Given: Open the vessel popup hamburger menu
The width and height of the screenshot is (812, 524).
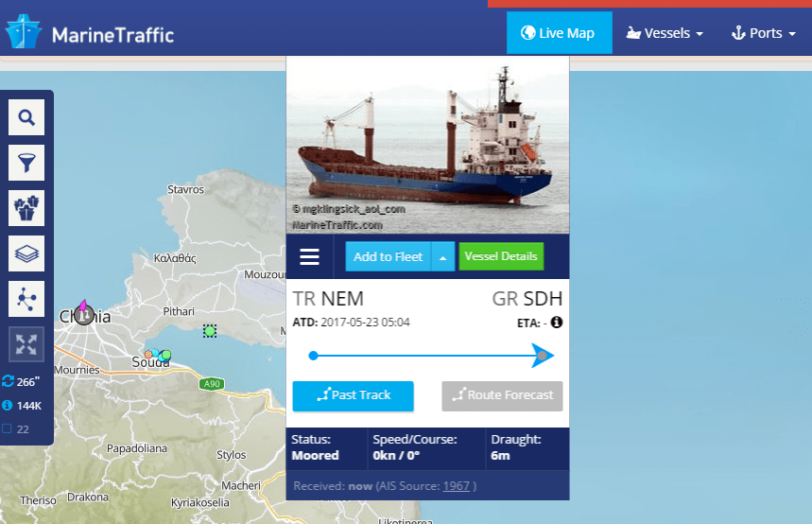Looking at the screenshot, I should (x=310, y=256).
